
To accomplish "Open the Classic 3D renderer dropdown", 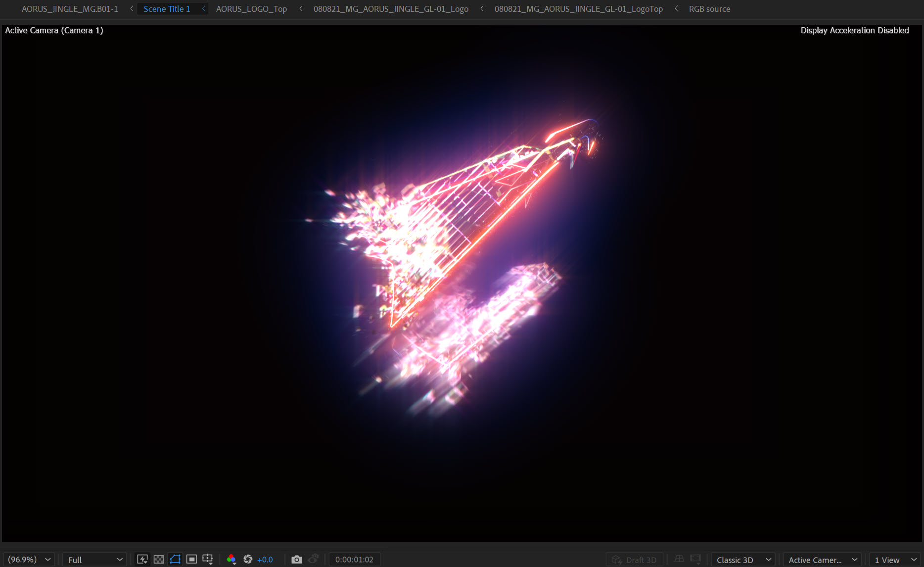I will point(743,560).
